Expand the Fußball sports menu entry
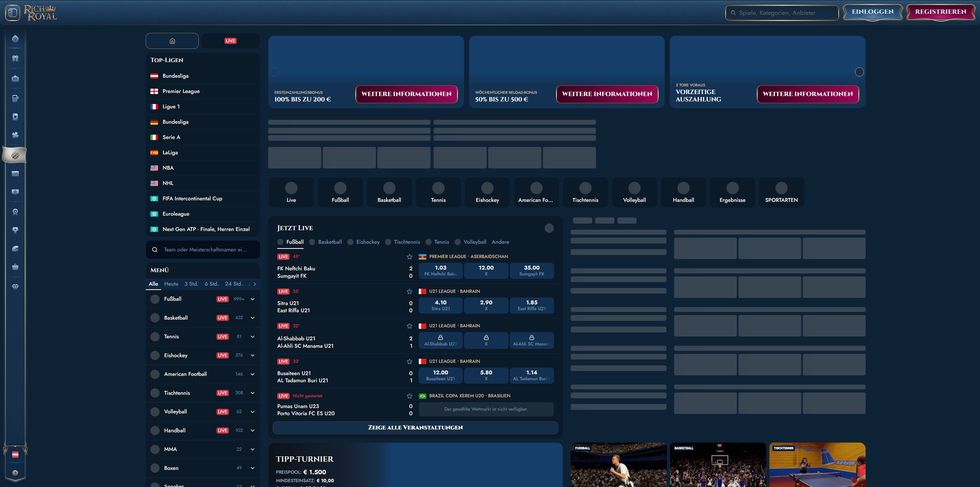 [252, 299]
